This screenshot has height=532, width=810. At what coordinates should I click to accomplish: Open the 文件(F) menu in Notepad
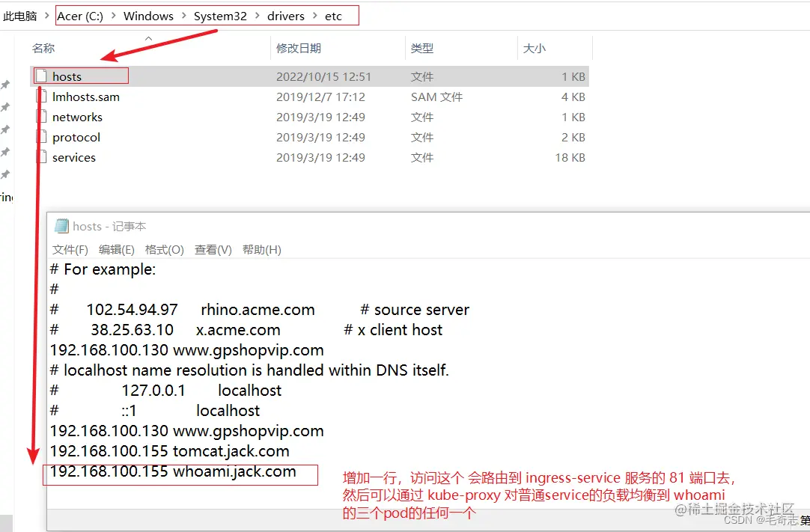70,250
